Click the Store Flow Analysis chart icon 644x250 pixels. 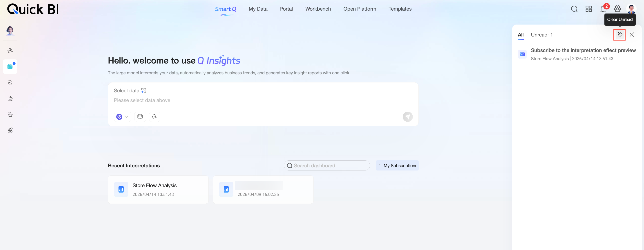coord(121,189)
